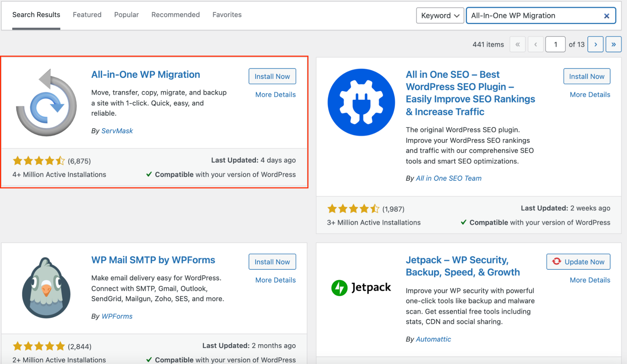The image size is (627, 364).
Task: Open More Details for Jetpack
Action: pos(590,280)
